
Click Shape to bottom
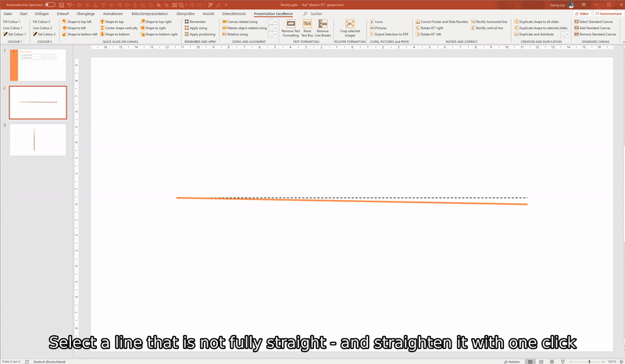click(115, 34)
